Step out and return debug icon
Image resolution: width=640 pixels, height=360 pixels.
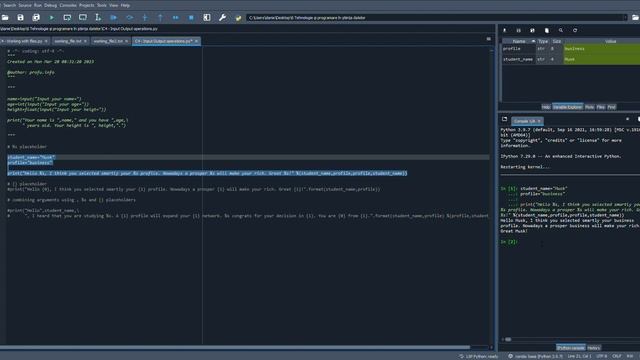pos(160,18)
